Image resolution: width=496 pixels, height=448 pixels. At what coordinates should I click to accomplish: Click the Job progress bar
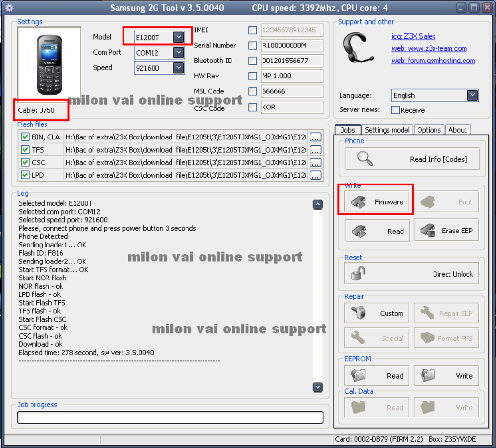coord(170,417)
